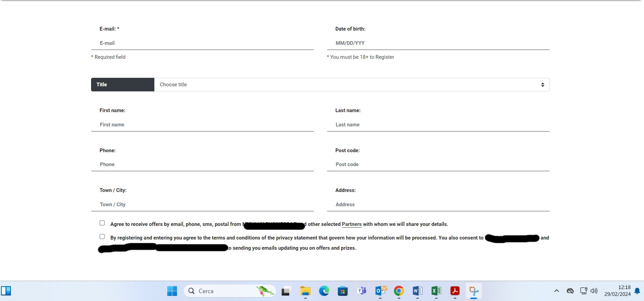
Task: Switch to Microsoft Word in the taskbar
Action: [x=417, y=291]
